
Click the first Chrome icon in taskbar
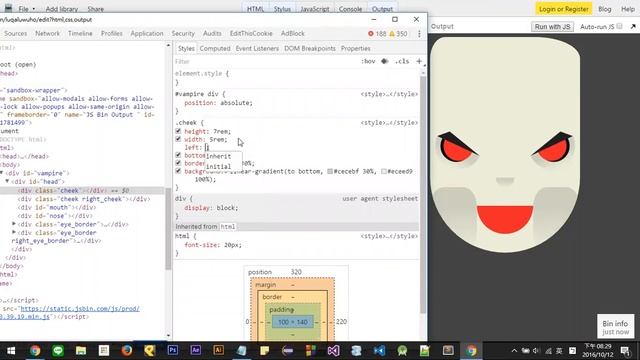pyautogui.click(x=35, y=351)
